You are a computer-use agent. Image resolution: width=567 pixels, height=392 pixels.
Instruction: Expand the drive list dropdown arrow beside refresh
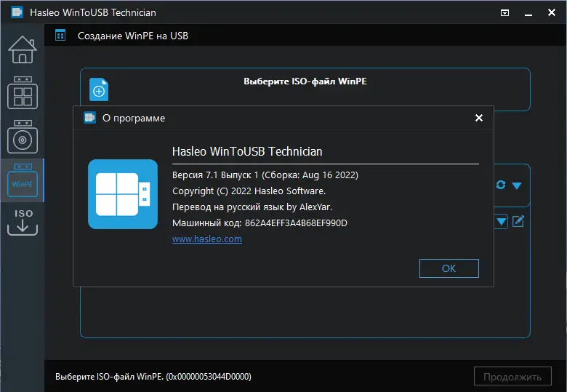(x=517, y=185)
